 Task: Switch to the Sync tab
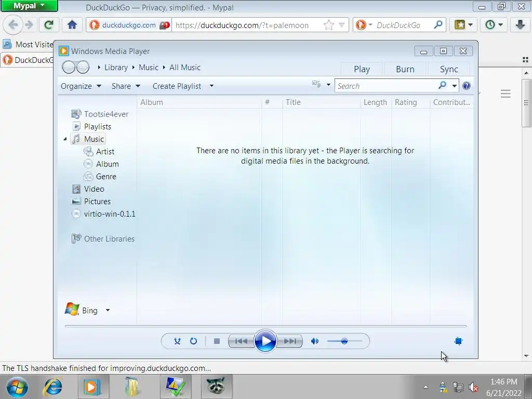pyautogui.click(x=449, y=69)
